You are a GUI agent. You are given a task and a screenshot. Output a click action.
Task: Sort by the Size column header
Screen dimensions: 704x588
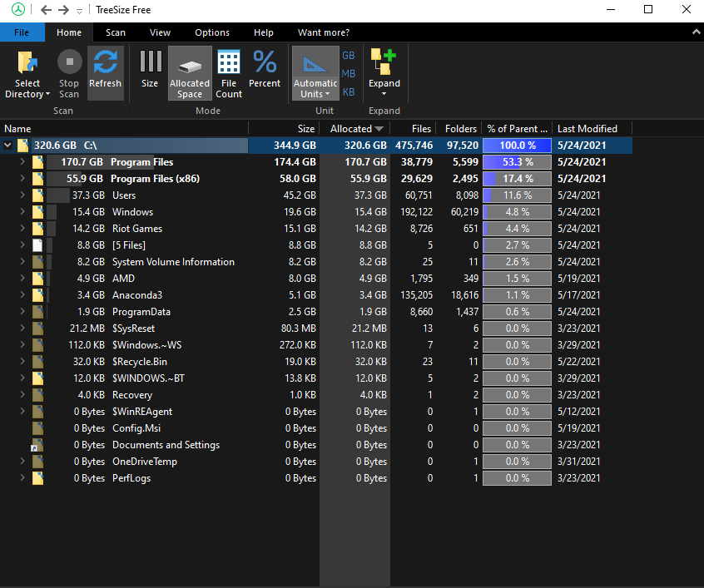click(x=284, y=129)
